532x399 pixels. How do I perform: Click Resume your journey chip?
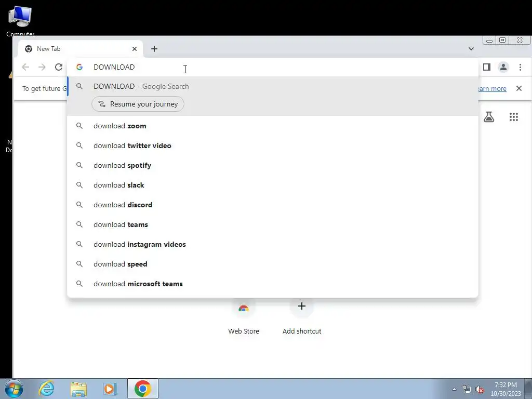138,104
